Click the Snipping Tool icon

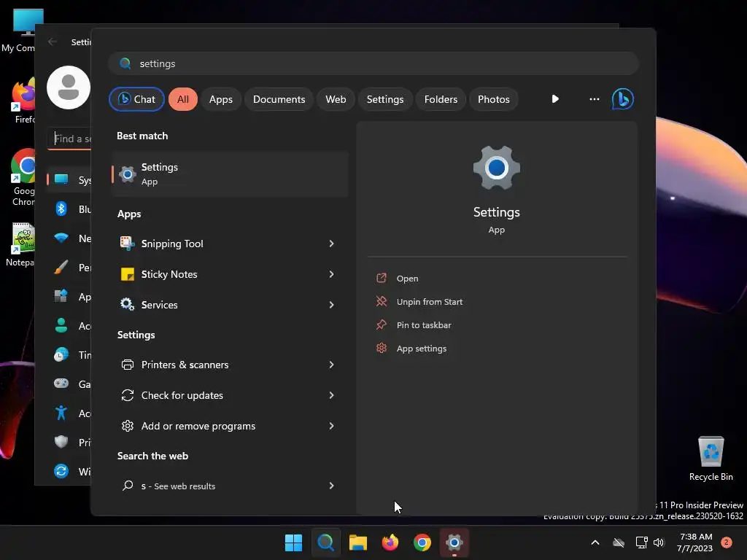(x=127, y=244)
